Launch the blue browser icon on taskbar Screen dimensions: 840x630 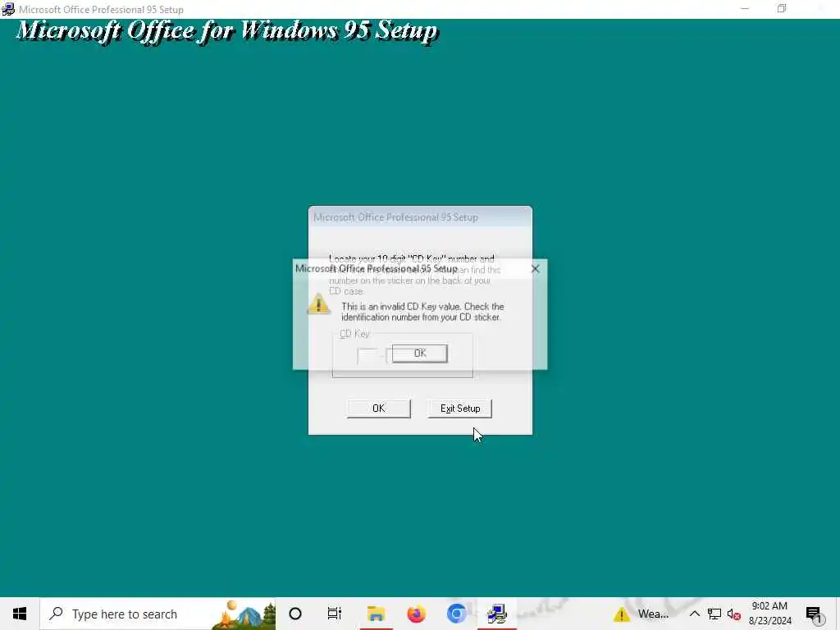pos(456,614)
